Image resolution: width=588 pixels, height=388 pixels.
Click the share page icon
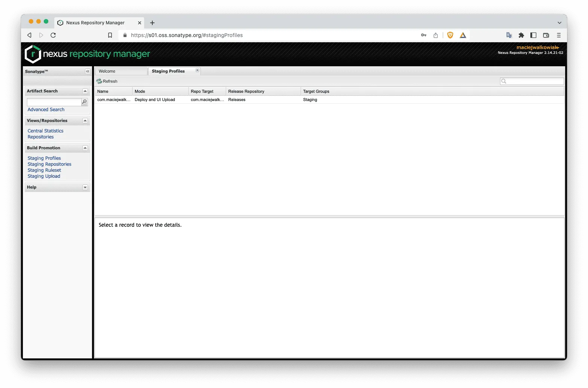(436, 35)
